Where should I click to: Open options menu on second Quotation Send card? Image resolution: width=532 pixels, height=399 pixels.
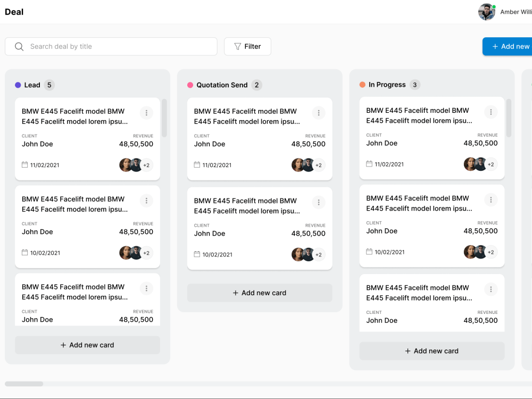click(319, 202)
